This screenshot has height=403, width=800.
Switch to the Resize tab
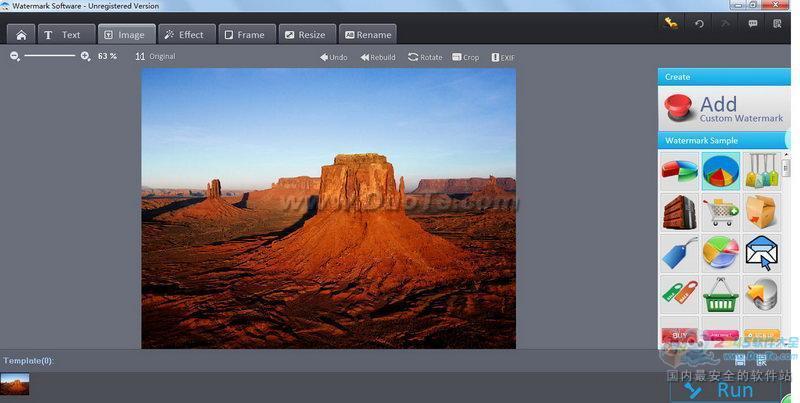[307, 35]
